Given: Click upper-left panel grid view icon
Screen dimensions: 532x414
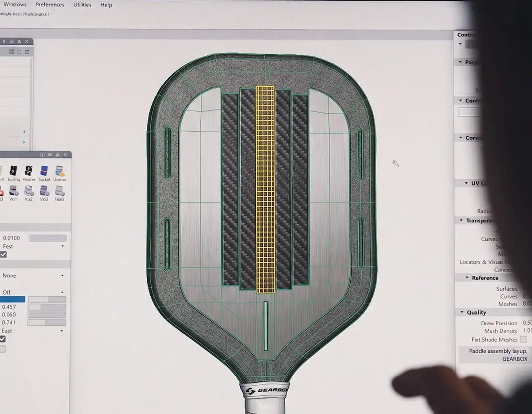Looking at the screenshot, I should (x=12, y=52).
